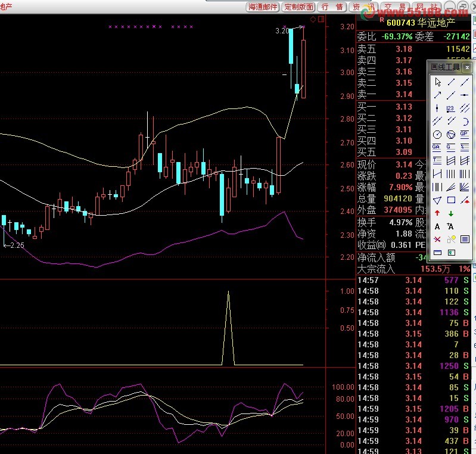The image size is (476, 454).
Task: Select the G line tool
Action: 451,148
